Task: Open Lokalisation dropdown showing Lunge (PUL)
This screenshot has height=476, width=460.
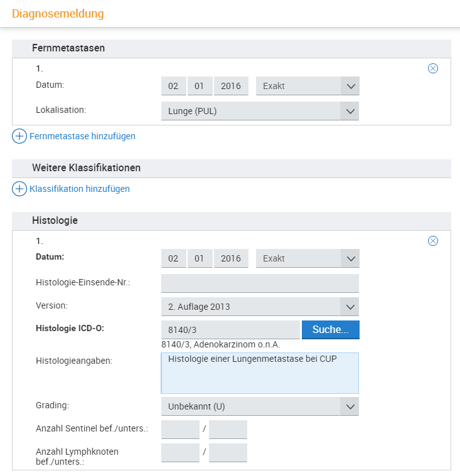Action: pos(260,111)
